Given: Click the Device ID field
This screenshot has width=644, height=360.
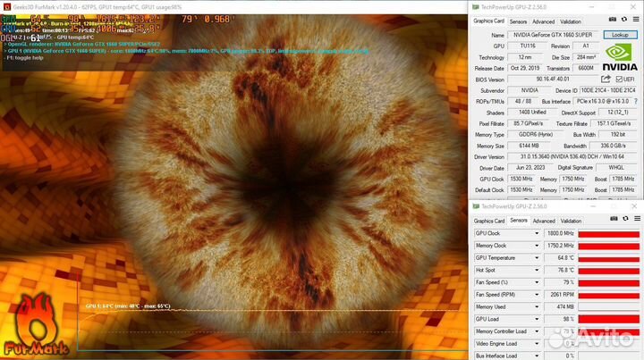Looking at the screenshot, I should pyautogui.click(x=609, y=90).
